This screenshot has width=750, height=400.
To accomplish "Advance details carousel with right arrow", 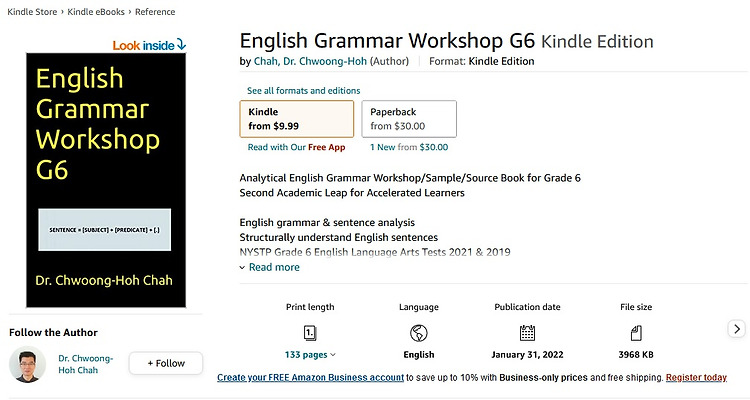I will click(x=737, y=329).
